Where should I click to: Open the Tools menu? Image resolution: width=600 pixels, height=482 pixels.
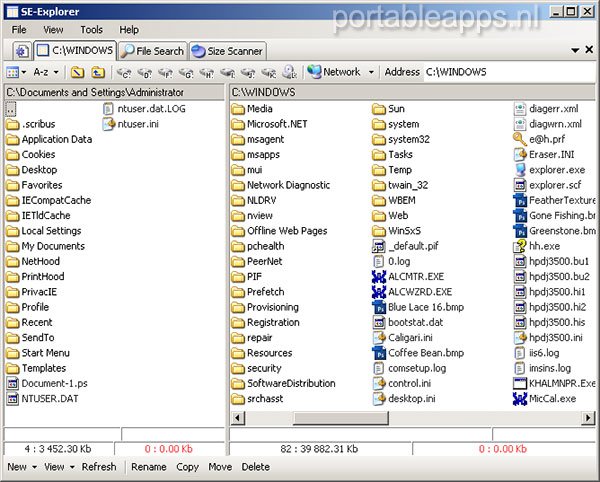tap(91, 30)
